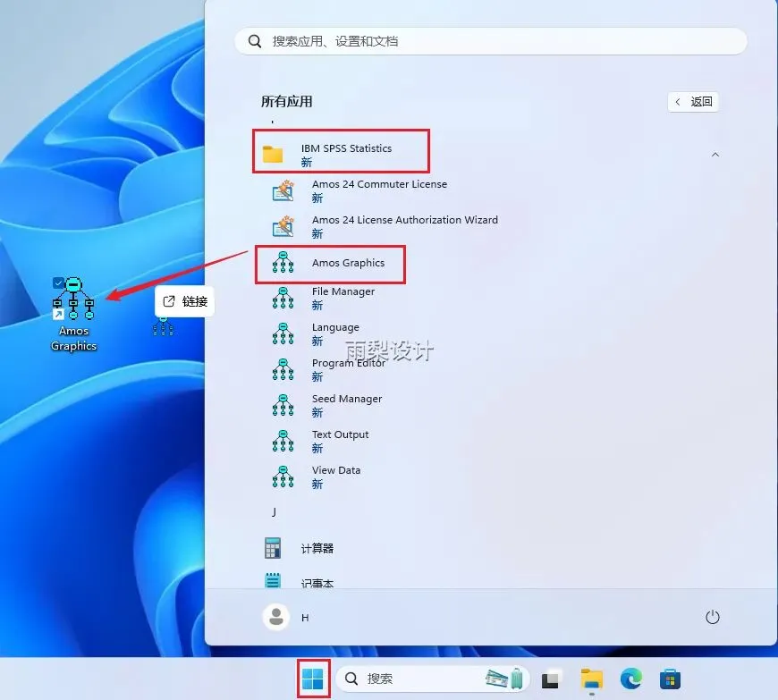This screenshot has height=700, width=778.
Task: Click the taskbar search box
Action: [433, 679]
